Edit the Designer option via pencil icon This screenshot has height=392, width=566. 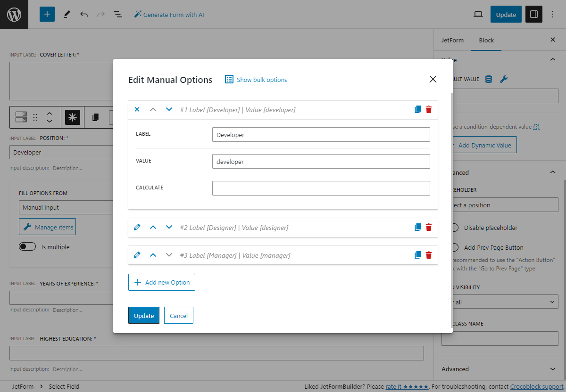coord(137,227)
